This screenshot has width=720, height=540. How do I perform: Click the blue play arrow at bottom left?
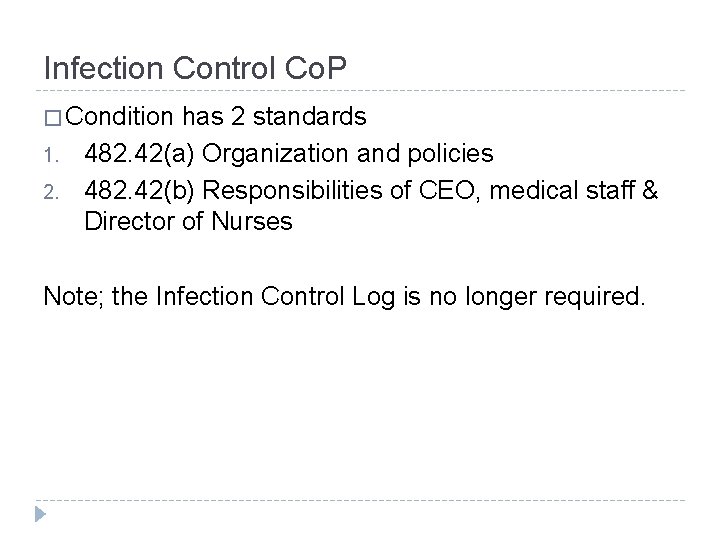(x=40, y=514)
